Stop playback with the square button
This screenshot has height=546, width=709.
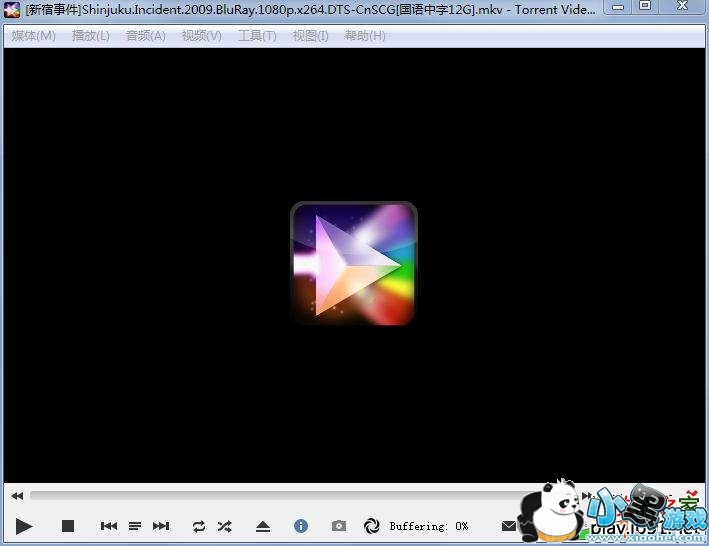pyautogui.click(x=68, y=526)
